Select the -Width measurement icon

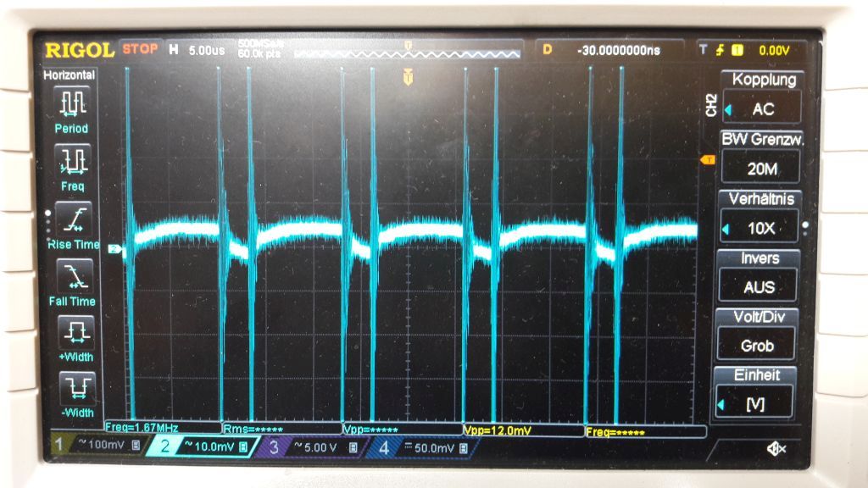click(x=77, y=388)
